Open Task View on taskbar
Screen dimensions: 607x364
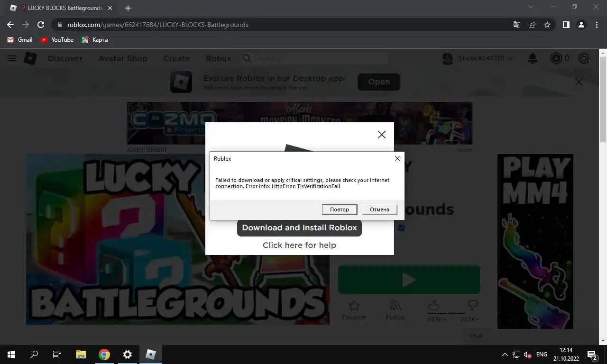[x=57, y=355]
